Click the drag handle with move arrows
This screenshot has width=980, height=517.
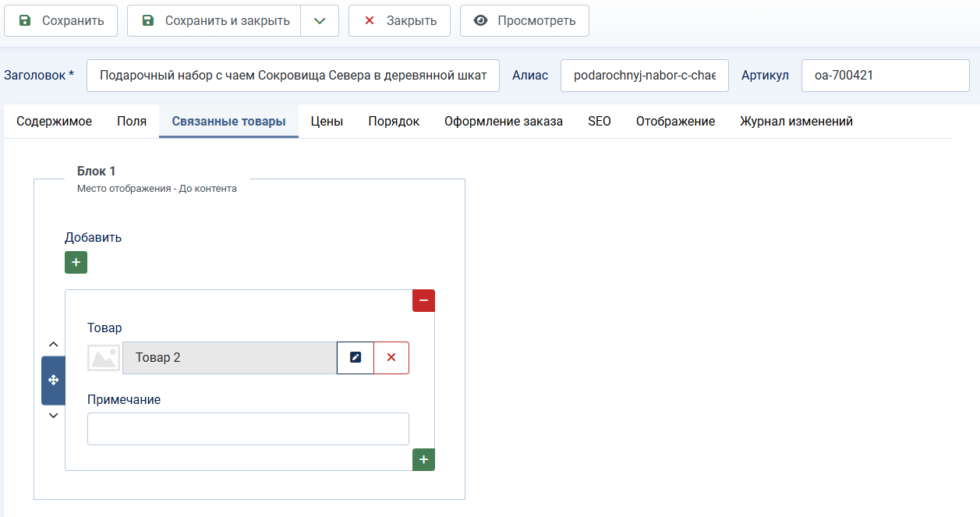[x=53, y=381]
